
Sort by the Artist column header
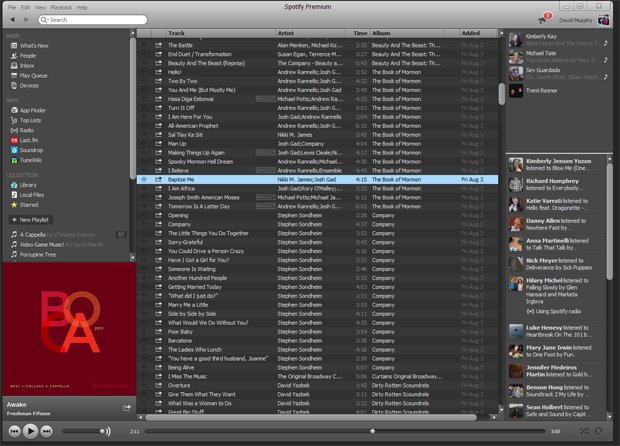[x=311, y=33]
